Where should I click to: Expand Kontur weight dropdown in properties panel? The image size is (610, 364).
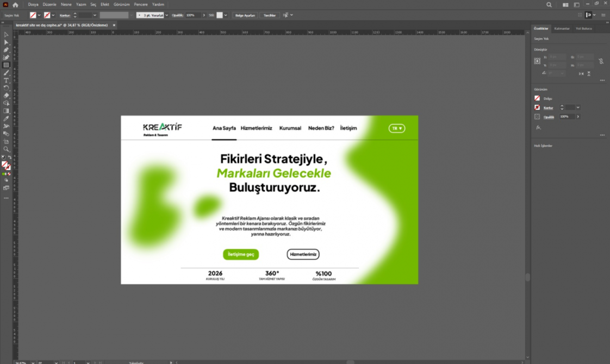click(x=578, y=108)
